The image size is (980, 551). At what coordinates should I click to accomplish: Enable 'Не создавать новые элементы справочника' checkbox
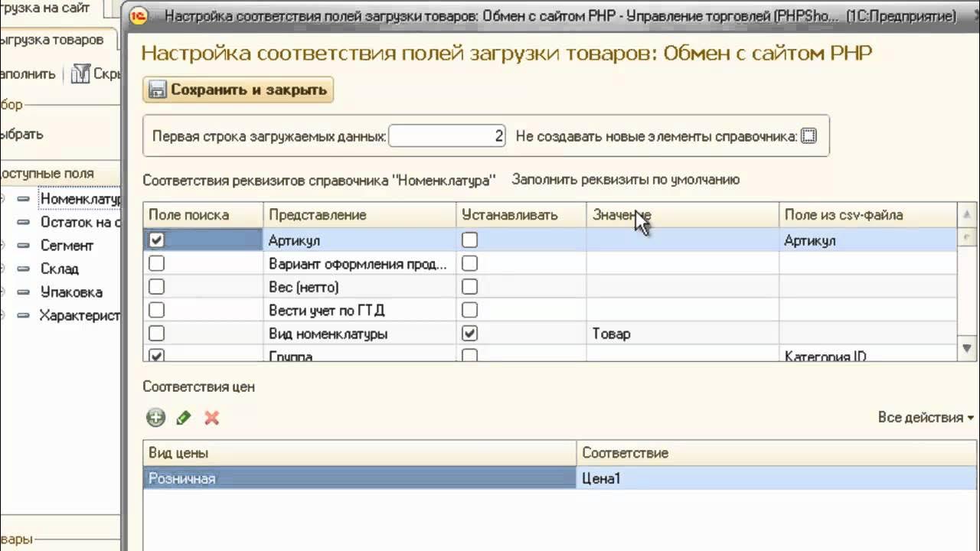click(x=808, y=136)
